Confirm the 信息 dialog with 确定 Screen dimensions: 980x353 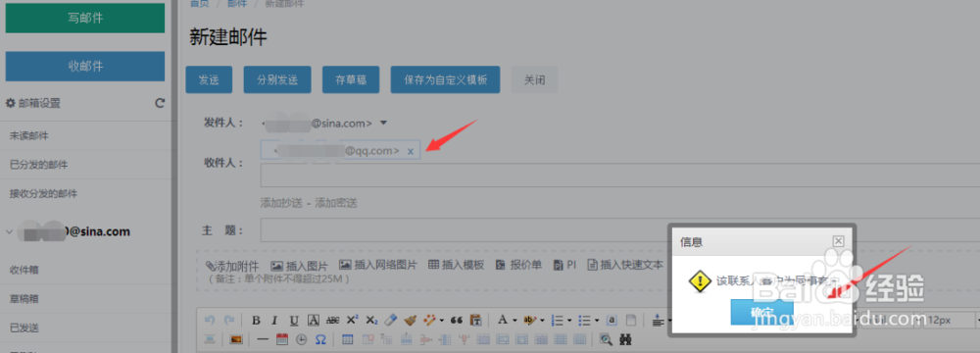pyautogui.click(x=761, y=312)
